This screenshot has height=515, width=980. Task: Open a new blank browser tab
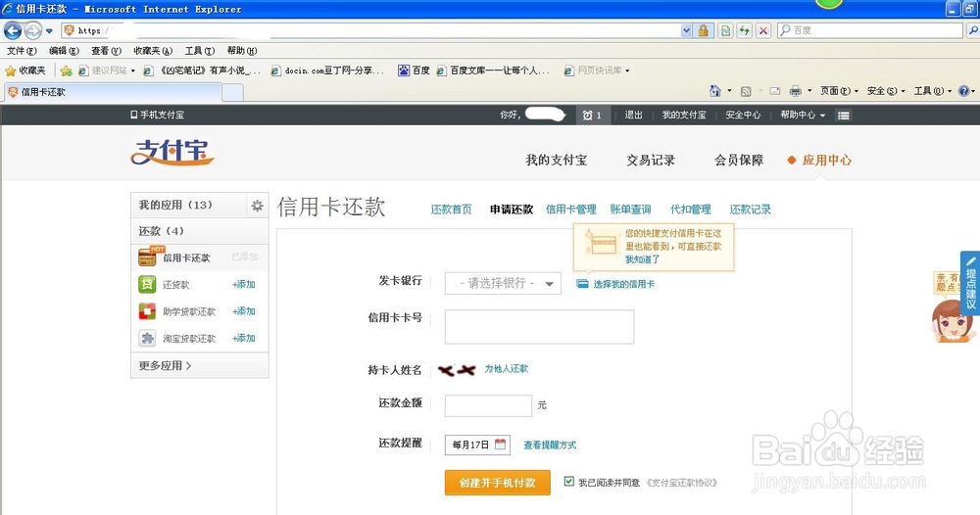232,92
